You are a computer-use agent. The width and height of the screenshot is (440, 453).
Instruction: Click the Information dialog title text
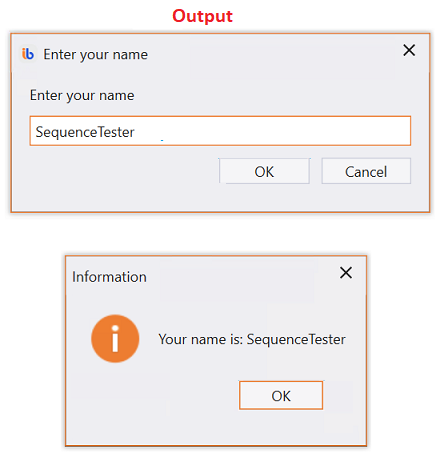point(109,277)
